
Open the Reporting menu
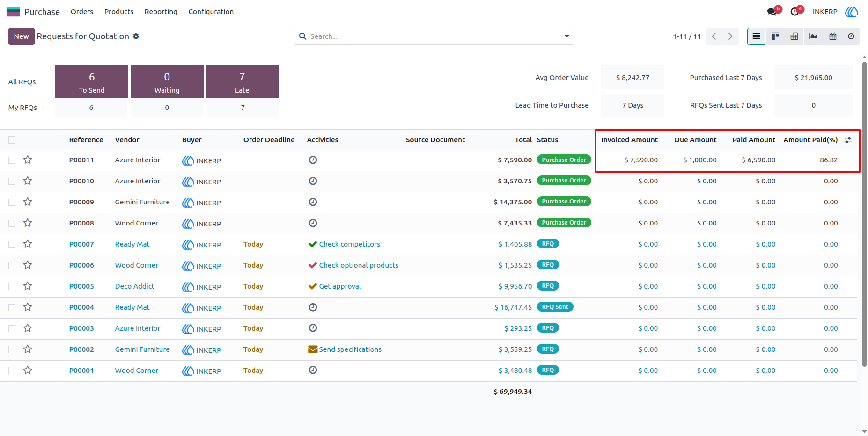pyautogui.click(x=161, y=12)
